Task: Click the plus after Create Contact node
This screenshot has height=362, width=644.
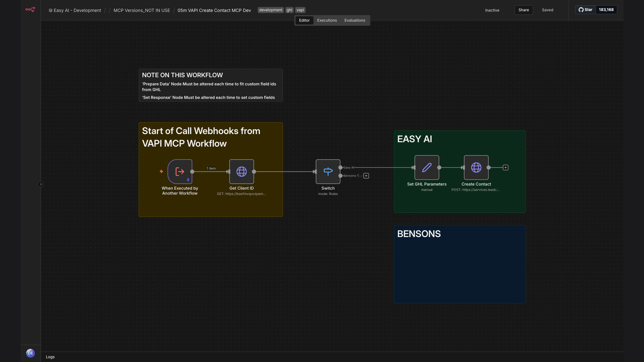Action: tap(505, 168)
